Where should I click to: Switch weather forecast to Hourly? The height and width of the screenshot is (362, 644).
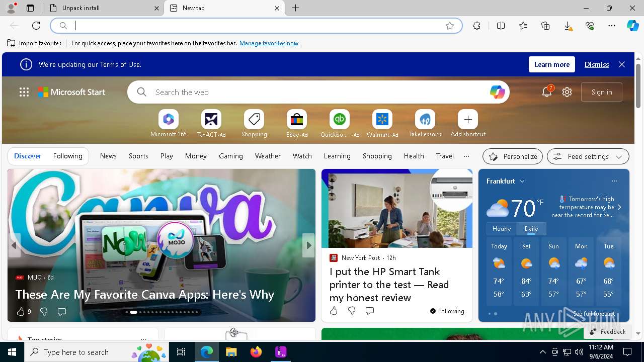[502, 229]
